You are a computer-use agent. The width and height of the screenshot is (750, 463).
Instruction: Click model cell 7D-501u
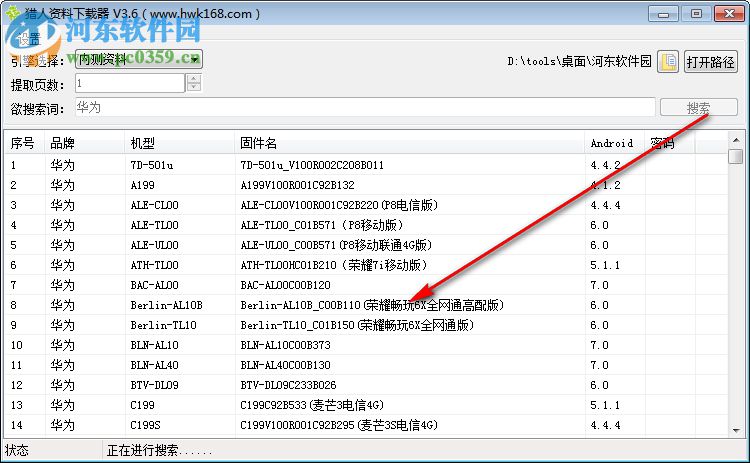(x=152, y=165)
